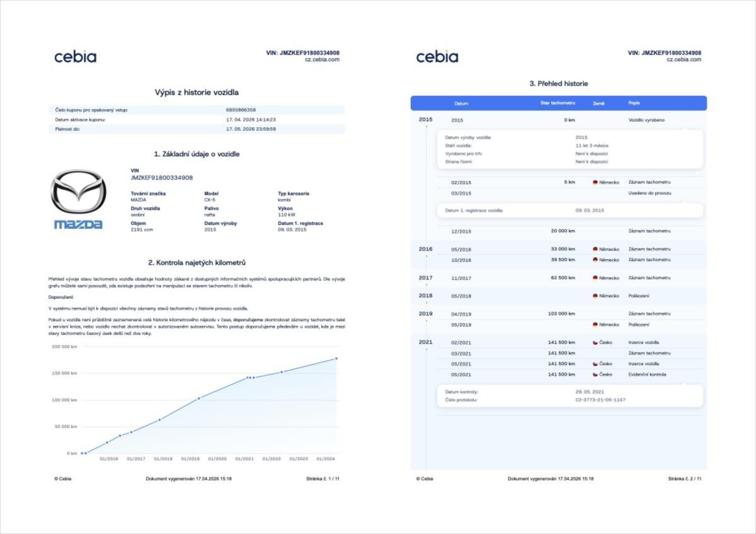Click German flag in the 02/2015 row
The width and height of the screenshot is (756, 534).
point(595,182)
